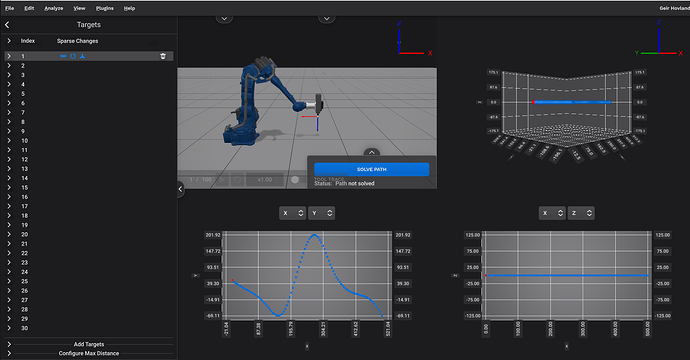
Task: Collapse left panel with side arrow
Action: (x=180, y=189)
